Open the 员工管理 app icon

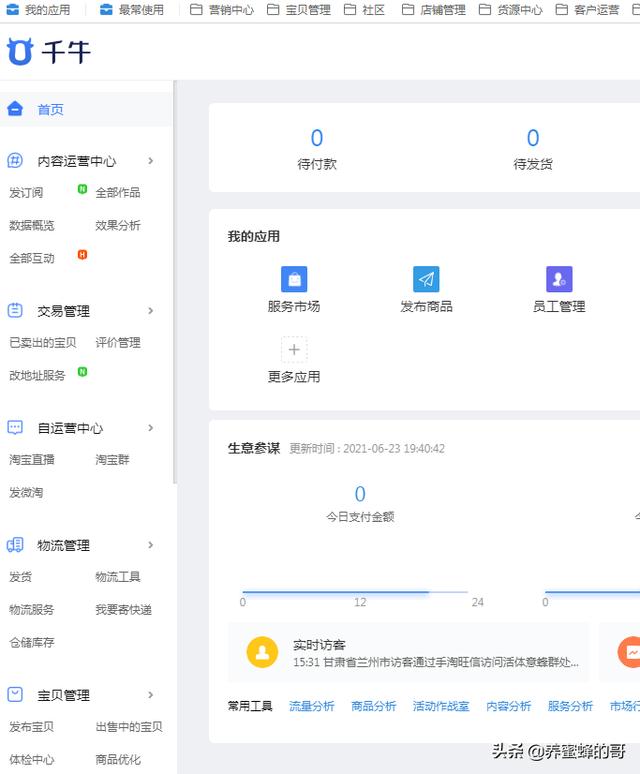click(x=559, y=279)
